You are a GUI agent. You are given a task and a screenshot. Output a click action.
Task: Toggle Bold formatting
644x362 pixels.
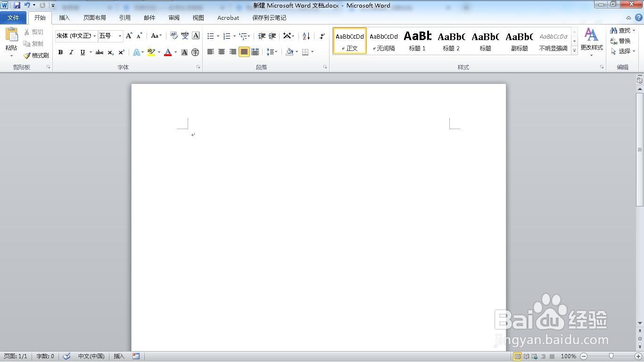60,52
